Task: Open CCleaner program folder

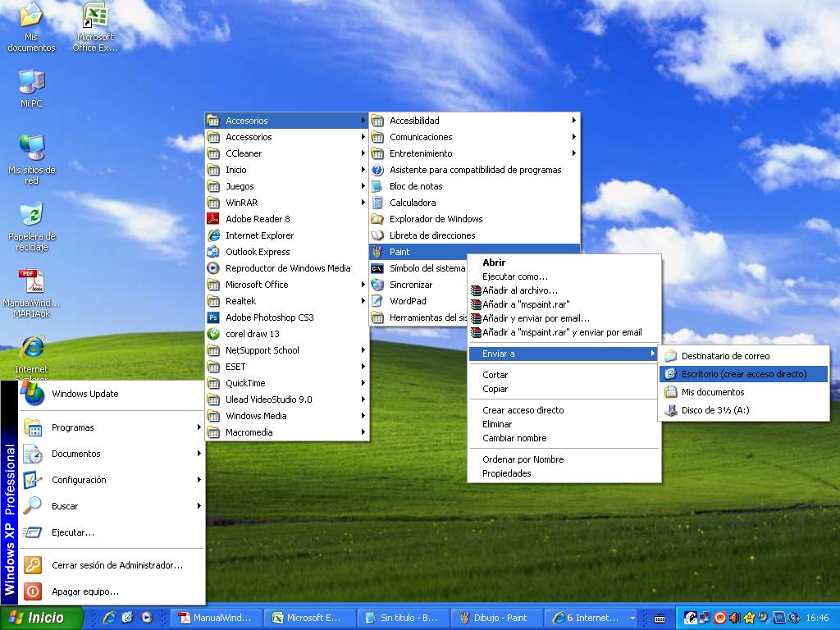Action: pos(287,153)
